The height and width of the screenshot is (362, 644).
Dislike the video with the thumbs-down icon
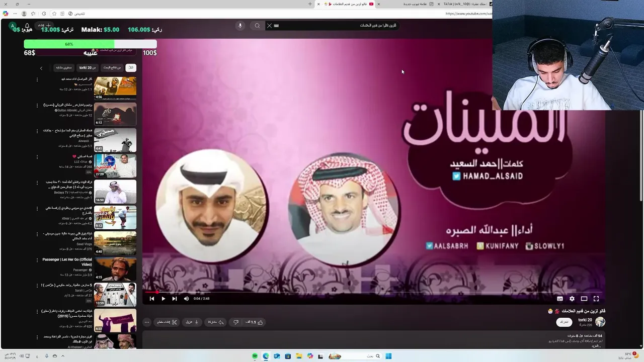[x=236, y=322]
